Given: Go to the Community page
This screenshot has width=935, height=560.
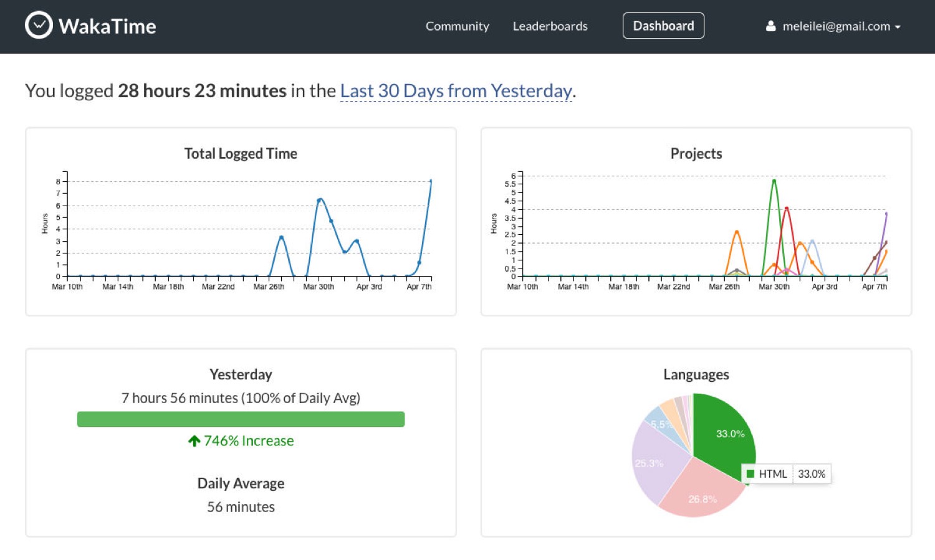Looking at the screenshot, I should point(457,26).
